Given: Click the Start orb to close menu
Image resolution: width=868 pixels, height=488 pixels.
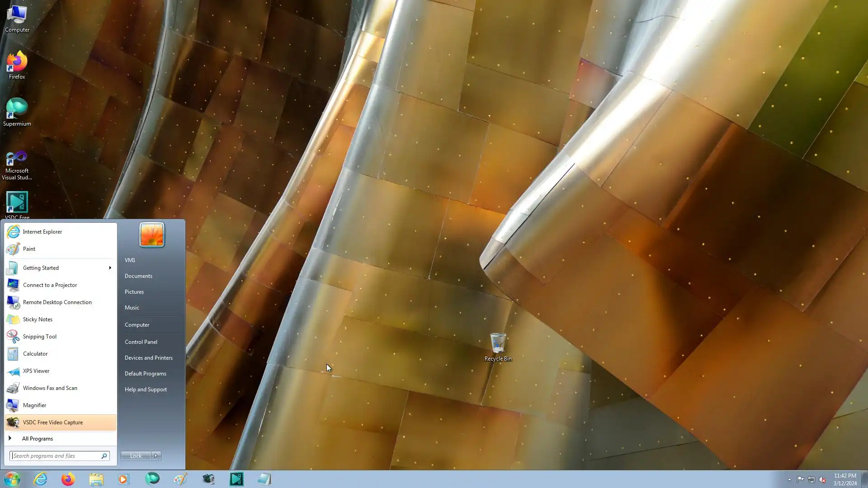Looking at the screenshot, I should tap(12, 479).
